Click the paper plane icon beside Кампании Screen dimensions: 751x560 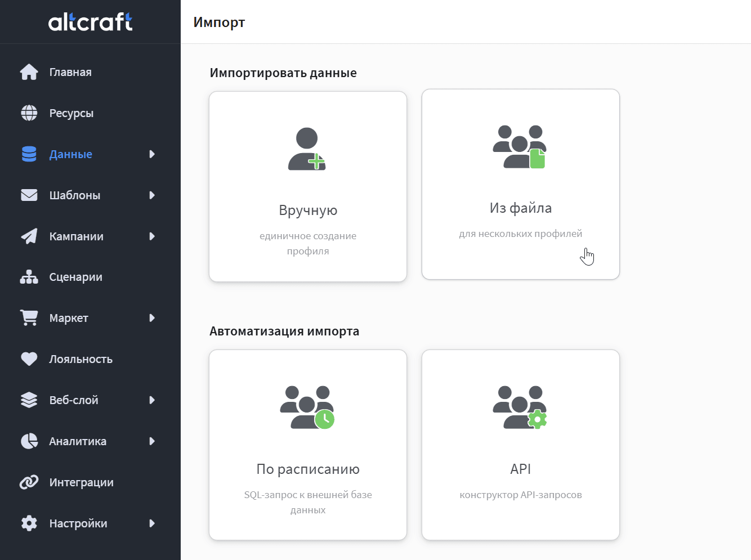pos(29,236)
